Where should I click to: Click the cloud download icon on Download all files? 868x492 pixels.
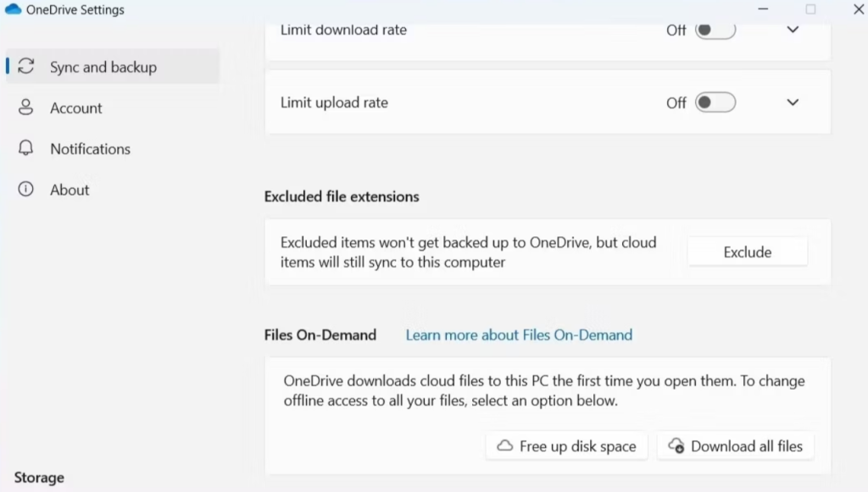coord(676,445)
